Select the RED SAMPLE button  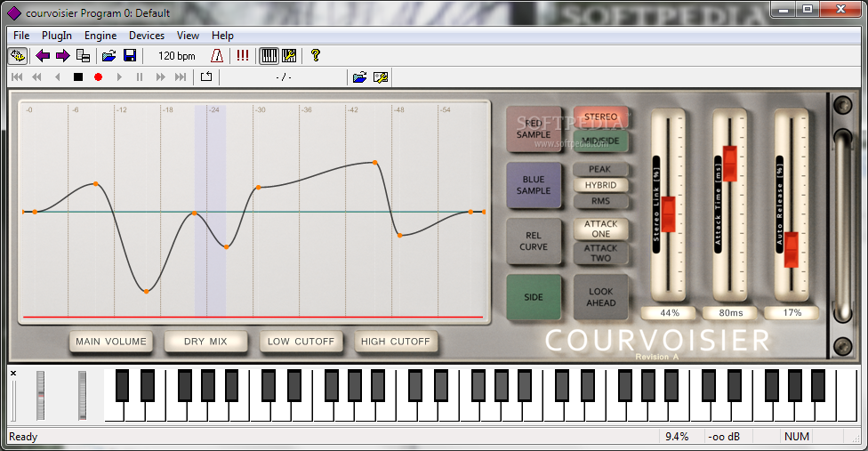point(534,129)
